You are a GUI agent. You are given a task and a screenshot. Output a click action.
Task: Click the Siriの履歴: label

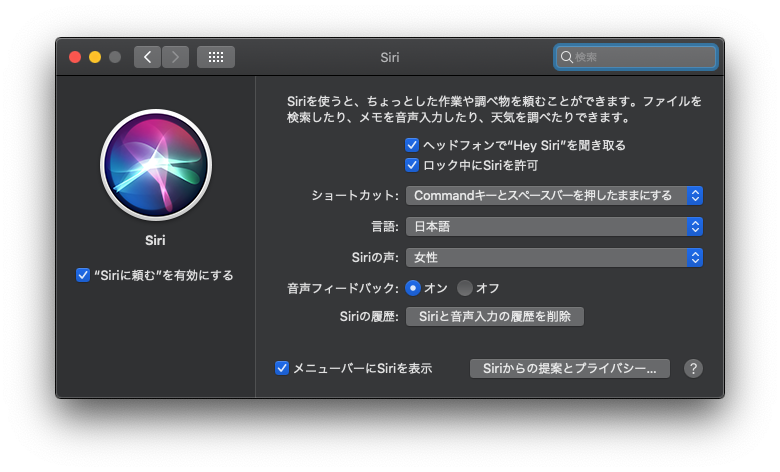pyautogui.click(x=369, y=317)
